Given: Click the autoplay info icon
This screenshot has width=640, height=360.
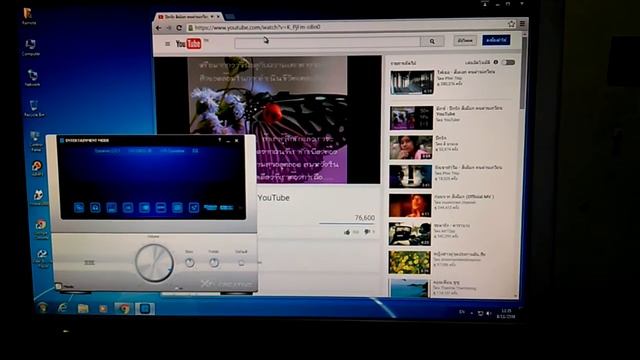Looking at the screenshot, I should click(x=496, y=62).
